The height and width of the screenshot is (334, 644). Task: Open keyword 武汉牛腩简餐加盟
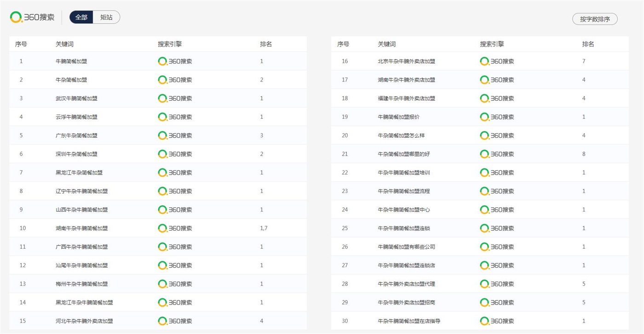click(76, 98)
